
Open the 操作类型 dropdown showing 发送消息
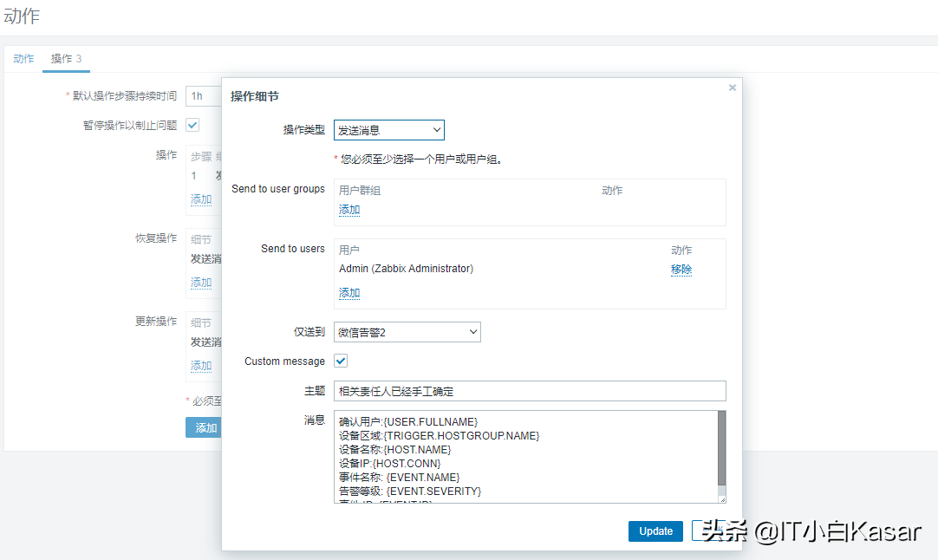[x=388, y=130]
